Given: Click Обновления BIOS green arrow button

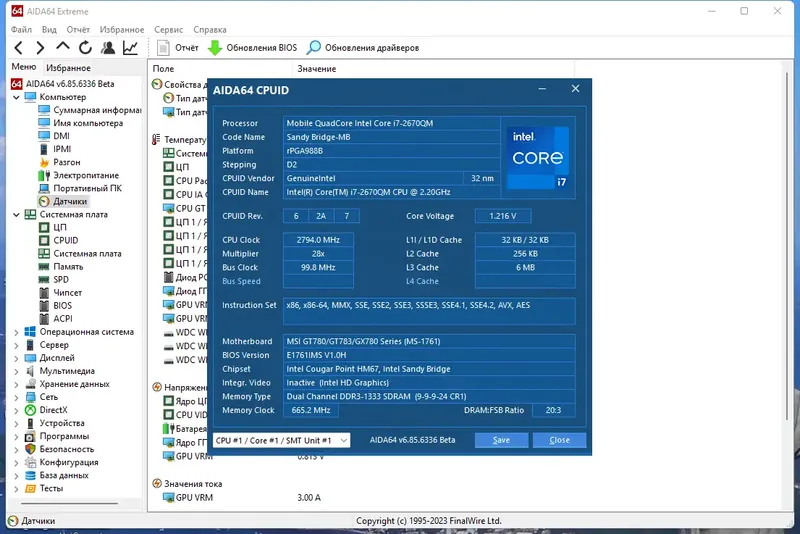Looking at the screenshot, I should pyautogui.click(x=252, y=48).
